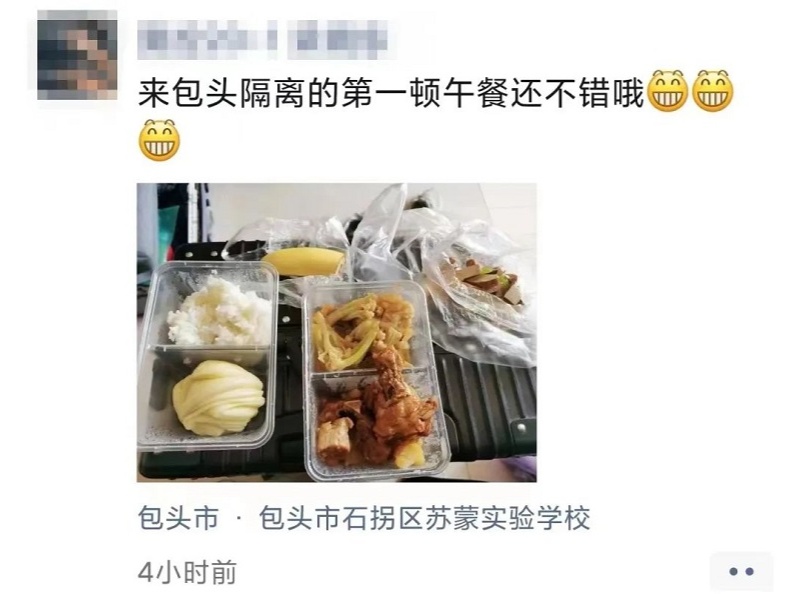Tap the second blurred segment of the username

coord(338,40)
